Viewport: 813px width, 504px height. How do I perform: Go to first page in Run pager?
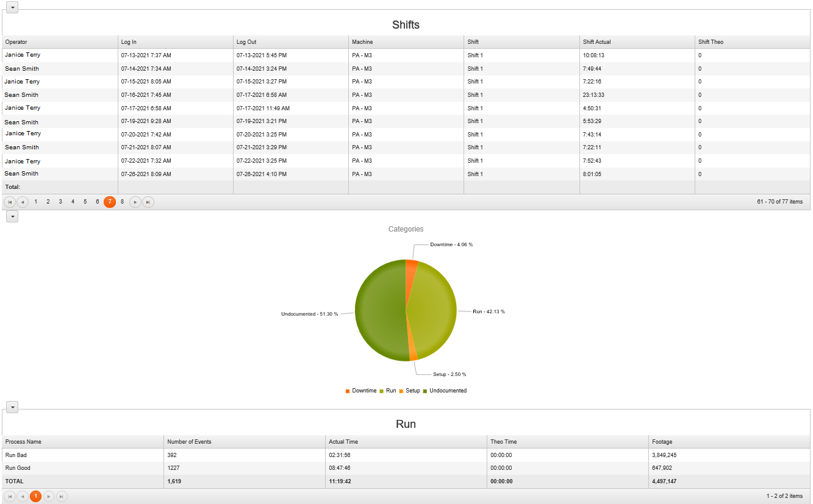click(10, 496)
